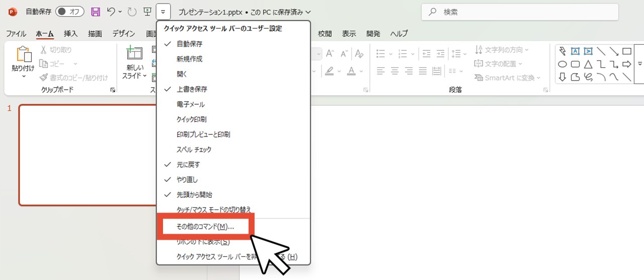The width and height of the screenshot is (644, 280).
Task: Check 新規作成 in the customize menu
Action: point(233,59)
